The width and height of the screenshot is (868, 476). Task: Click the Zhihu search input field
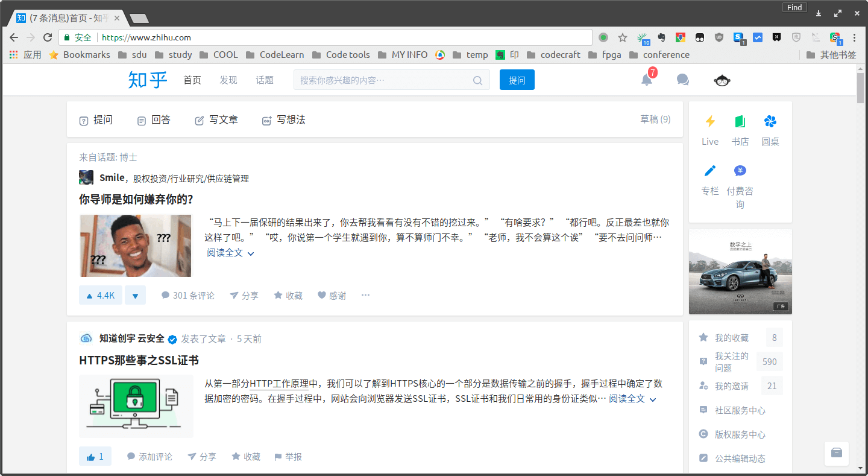[x=380, y=80]
